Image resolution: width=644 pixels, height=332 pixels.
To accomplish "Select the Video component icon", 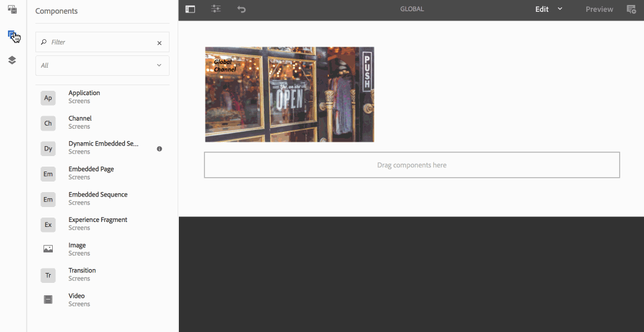I will (x=48, y=300).
